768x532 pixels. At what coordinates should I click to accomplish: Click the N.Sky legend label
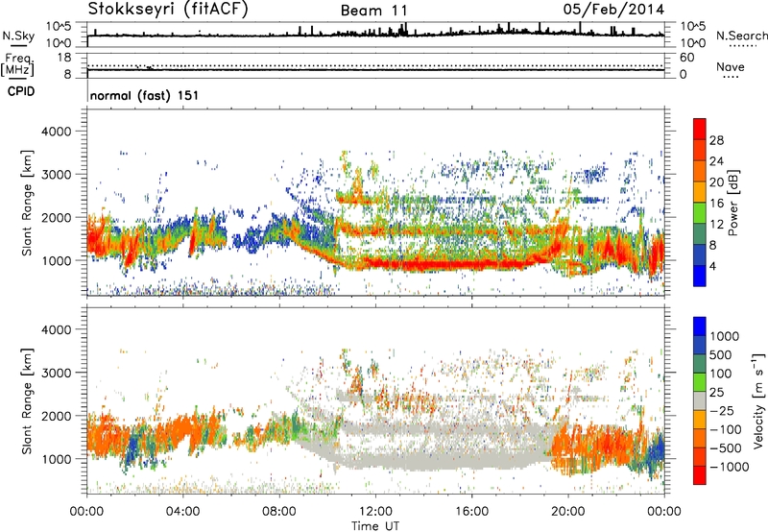point(18,36)
